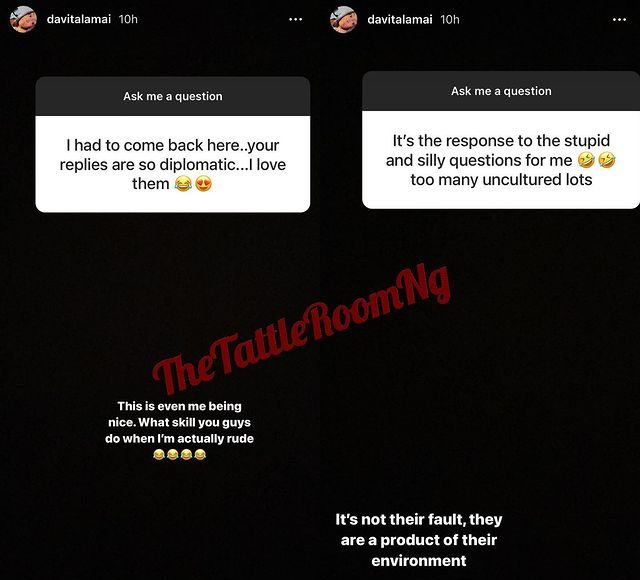
Task: Tap the row of four laughing emojis
Action: [x=180, y=454]
